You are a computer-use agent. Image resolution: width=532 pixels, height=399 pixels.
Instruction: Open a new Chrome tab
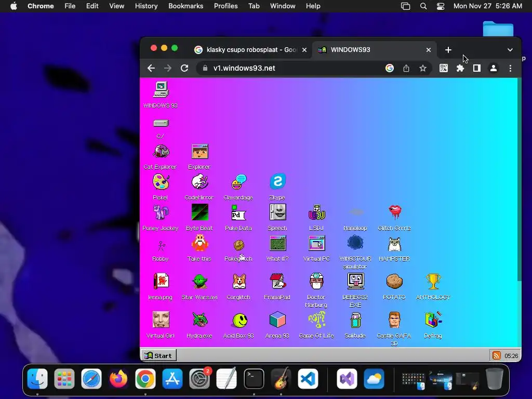point(448,50)
